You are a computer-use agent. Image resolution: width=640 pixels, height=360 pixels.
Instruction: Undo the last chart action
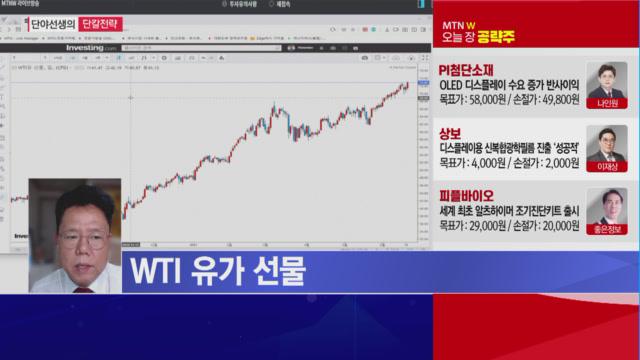(203, 58)
